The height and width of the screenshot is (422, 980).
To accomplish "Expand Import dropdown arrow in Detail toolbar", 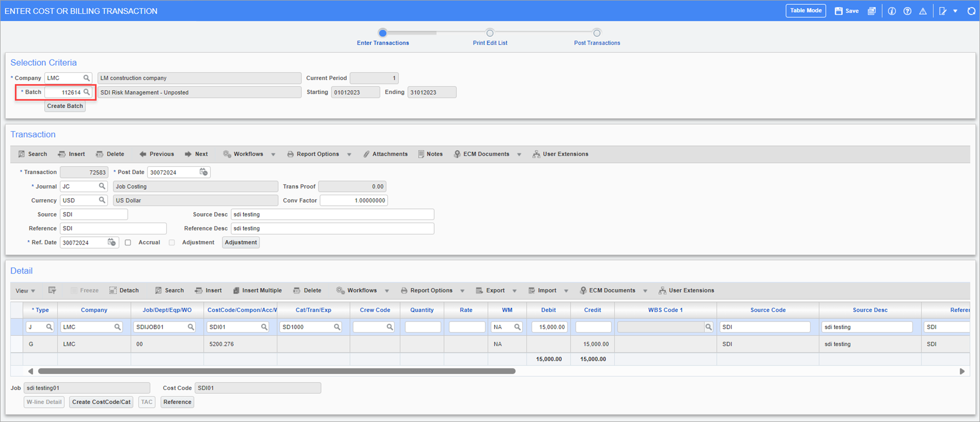I will (566, 291).
